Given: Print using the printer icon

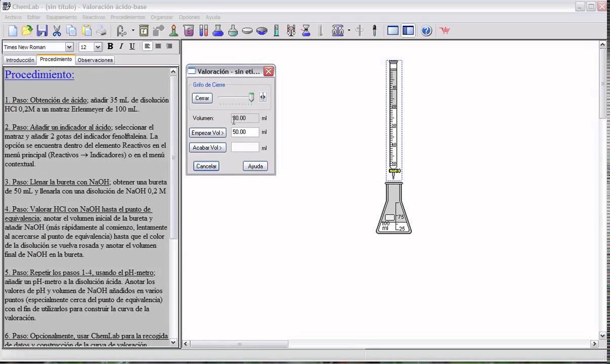Looking at the screenshot, I should coord(101,31).
